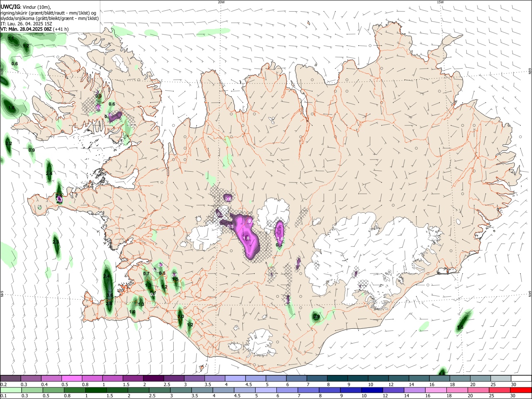Click the dark navy blue 10 rain swatch
The width and height of the screenshot is (532, 399).
[x=371, y=390]
